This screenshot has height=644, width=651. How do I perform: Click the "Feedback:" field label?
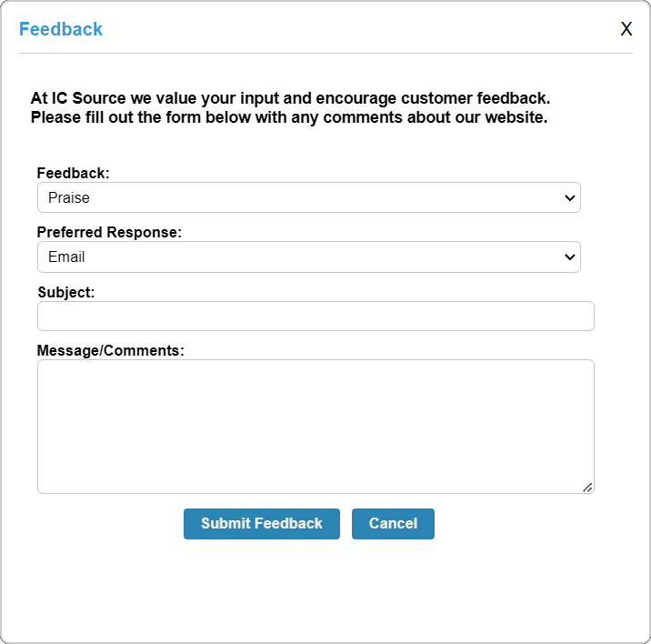click(73, 173)
